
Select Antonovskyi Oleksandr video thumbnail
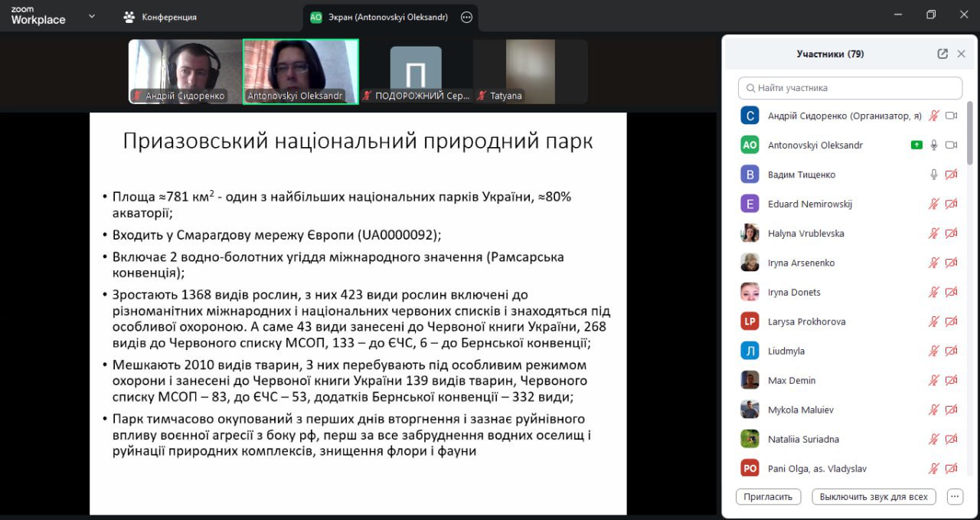click(301, 71)
